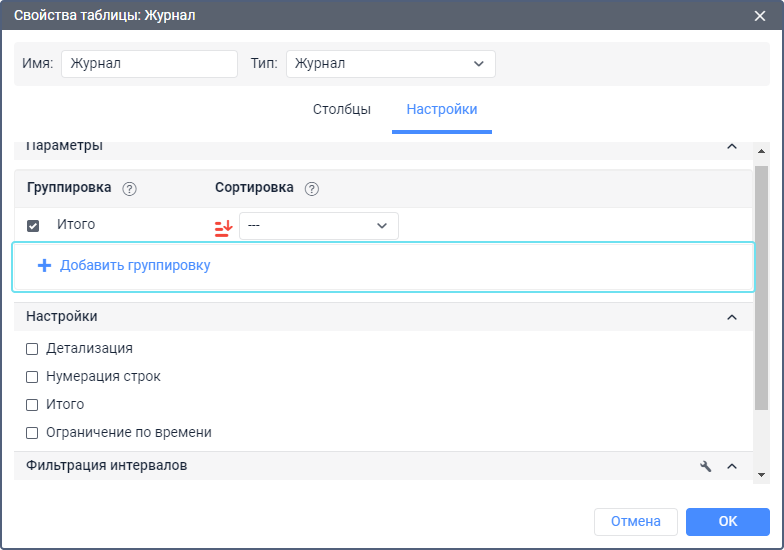Image resolution: width=784 pixels, height=550 pixels.
Task: Click the Отмена button
Action: pos(636,521)
